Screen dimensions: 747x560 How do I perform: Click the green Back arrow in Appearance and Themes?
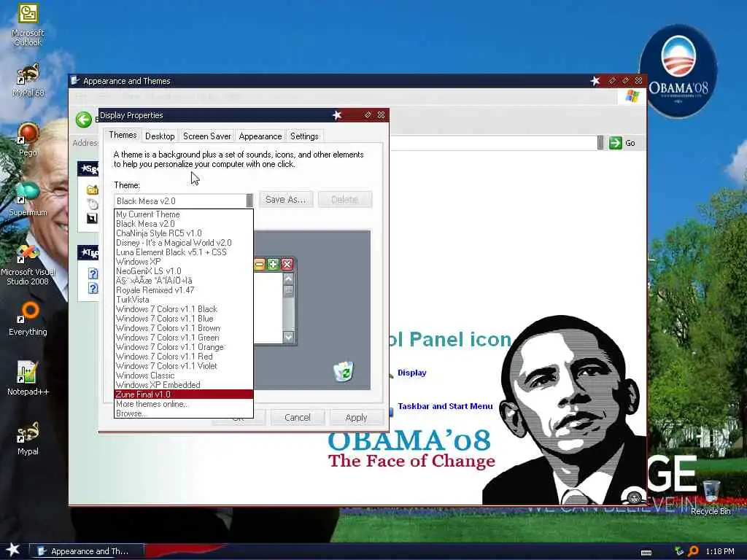83,120
